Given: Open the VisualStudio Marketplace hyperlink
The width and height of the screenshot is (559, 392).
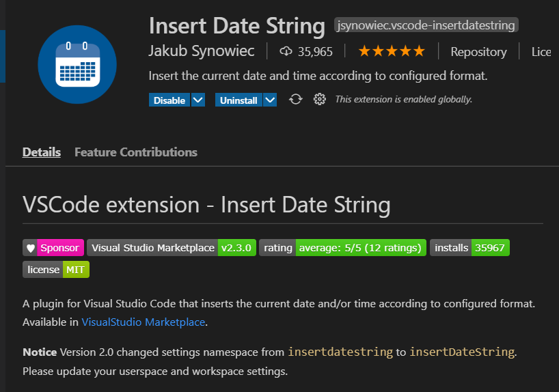Looking at the screenshot, I should point(144,322).
